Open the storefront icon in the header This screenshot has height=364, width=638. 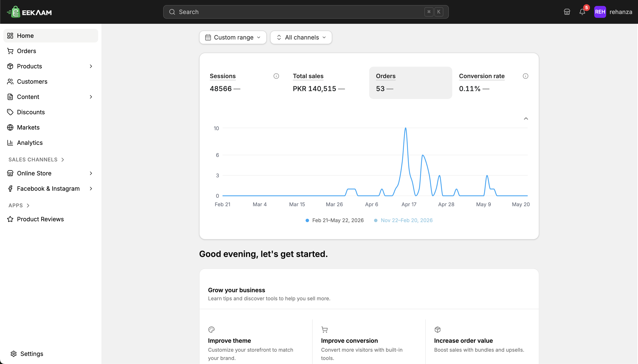(567, 12)
